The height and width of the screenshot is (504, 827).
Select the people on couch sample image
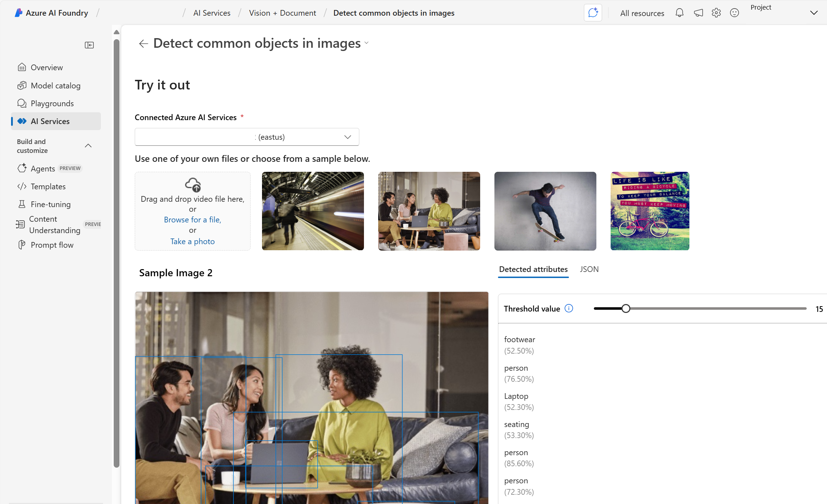(x=429, y=211)
